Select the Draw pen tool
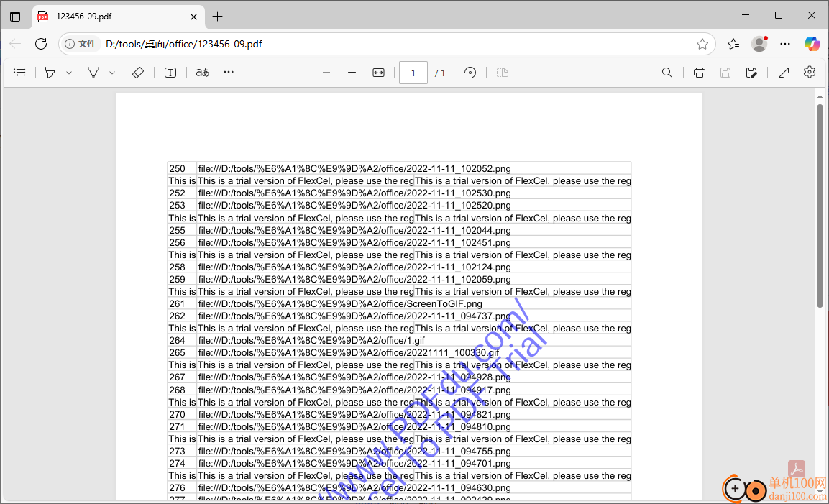This screenshot has width=829, height=504. tap(93, 73)
